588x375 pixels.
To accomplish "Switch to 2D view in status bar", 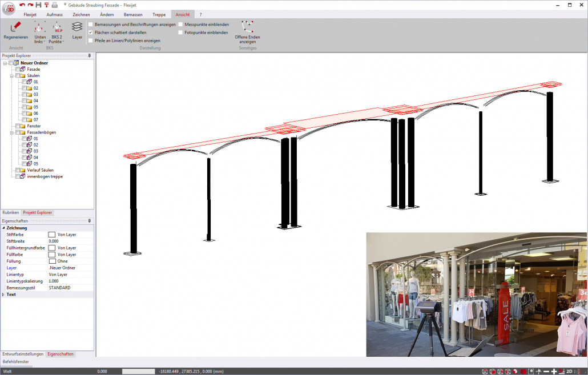I will pyautogui.click(x=569, y=371).
